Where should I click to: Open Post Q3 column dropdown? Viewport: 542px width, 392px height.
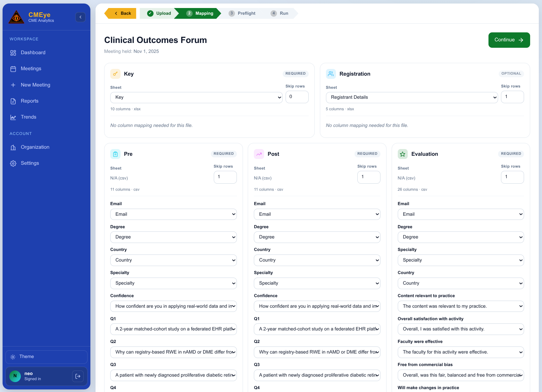[317, 375]
